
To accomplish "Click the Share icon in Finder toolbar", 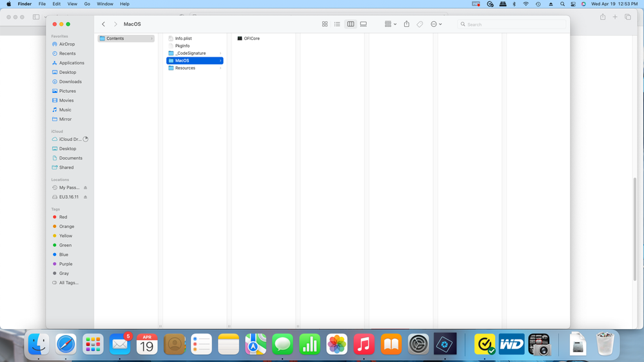I will [407, 24].
